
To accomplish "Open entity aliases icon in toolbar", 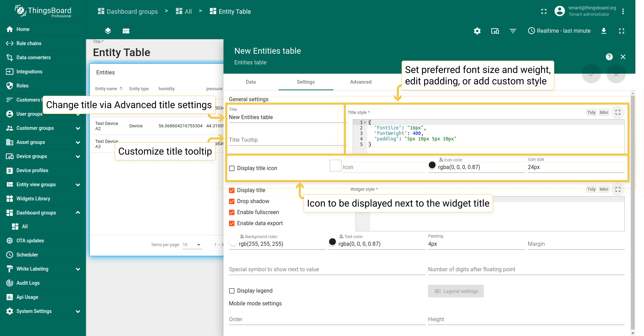I will (x=495, y=31).
